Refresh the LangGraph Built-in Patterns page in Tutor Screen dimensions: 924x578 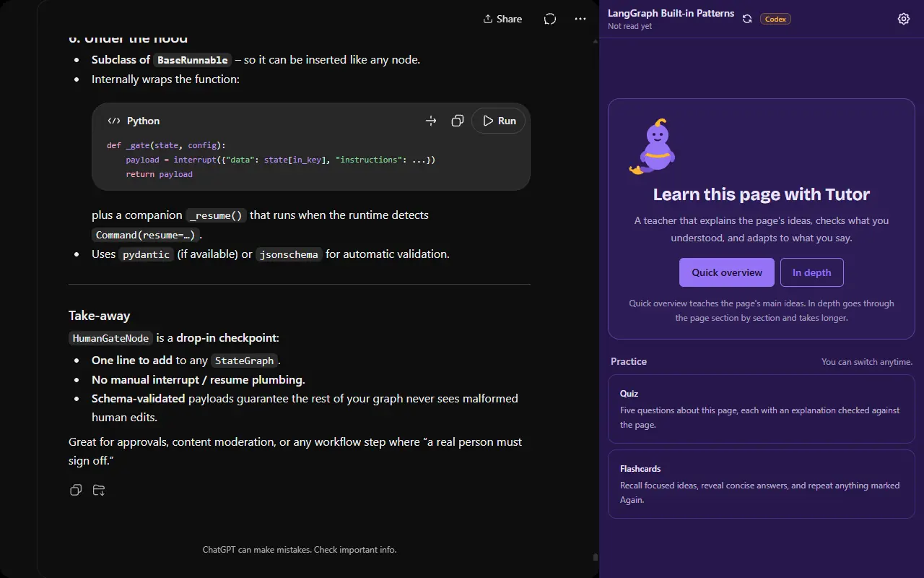pos(747,19)
